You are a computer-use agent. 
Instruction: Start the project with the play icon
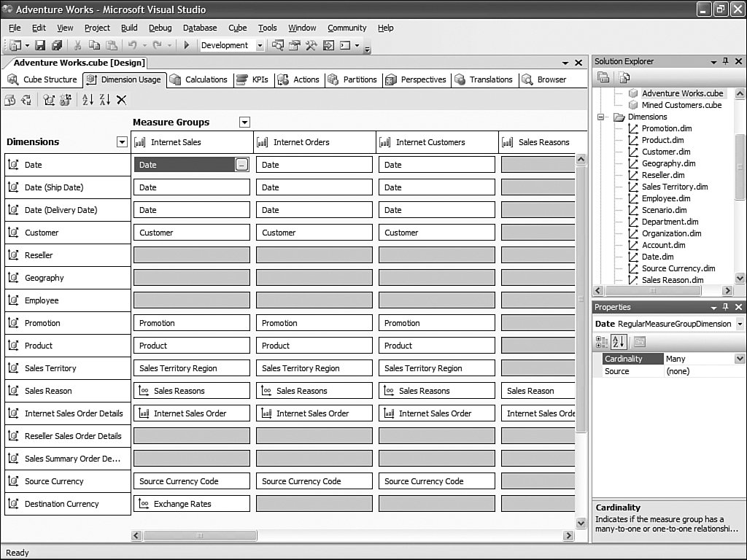tap(187, 45)
